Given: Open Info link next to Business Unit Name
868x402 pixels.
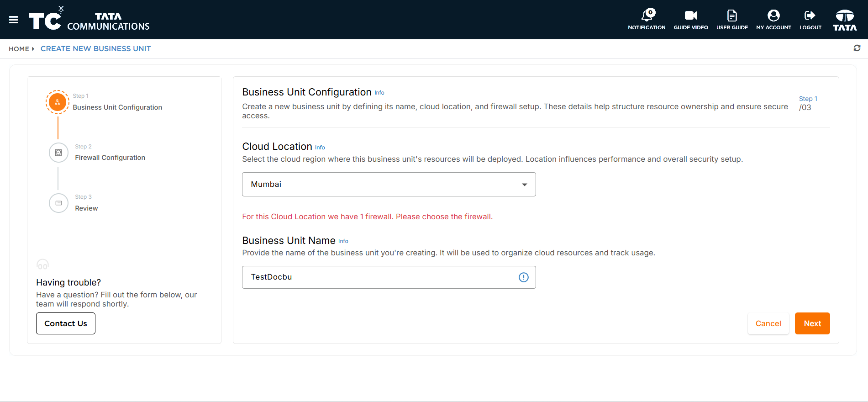Looking at the screenshot, I should pos(343,241).
